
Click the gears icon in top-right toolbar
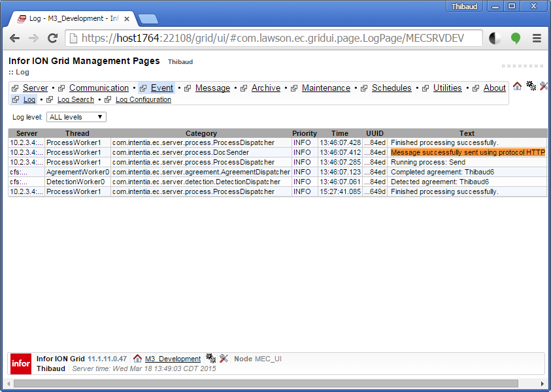531,86
